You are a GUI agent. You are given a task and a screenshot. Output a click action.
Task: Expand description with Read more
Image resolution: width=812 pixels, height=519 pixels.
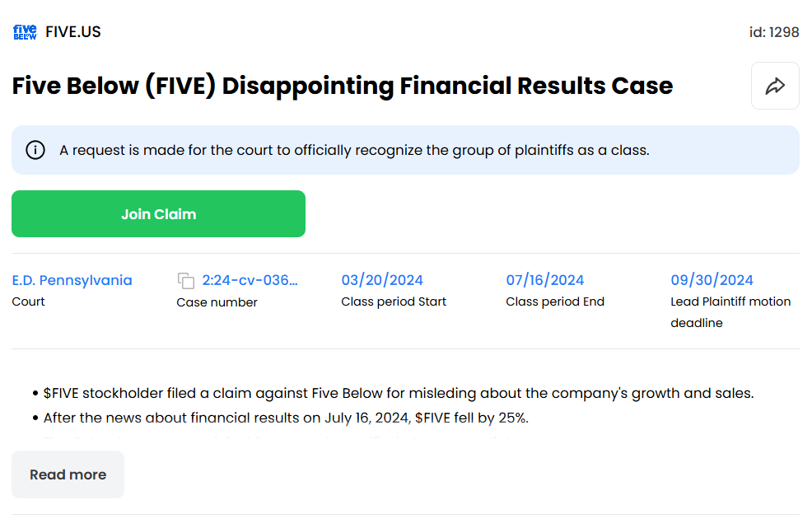(x=68, y=475)
